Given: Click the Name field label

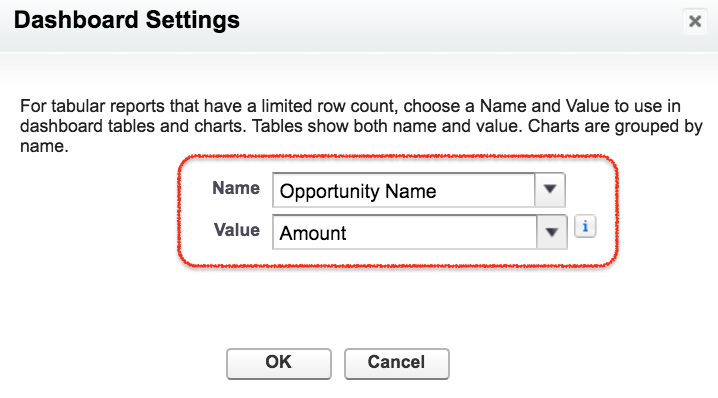Looking at the screenshot, I should [236, 188].
